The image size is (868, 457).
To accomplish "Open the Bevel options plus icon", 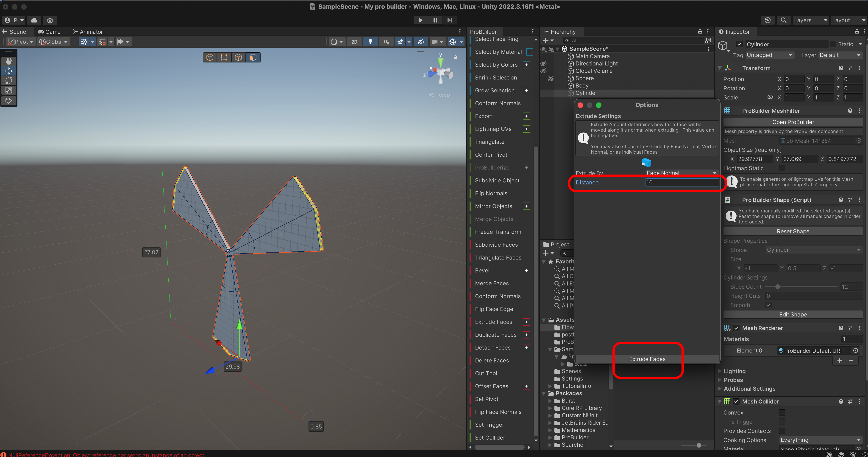I will [x=526, y=271].
